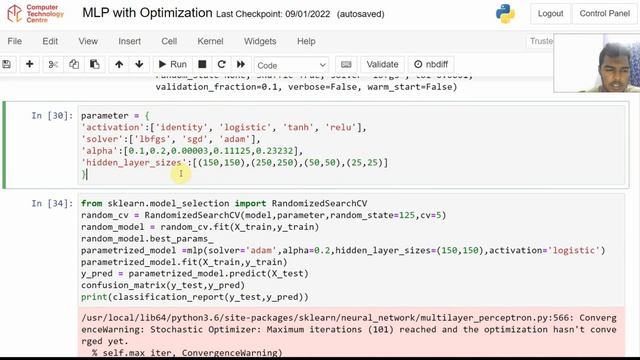Paste cells below icon
640x360 pixels.
94,64
